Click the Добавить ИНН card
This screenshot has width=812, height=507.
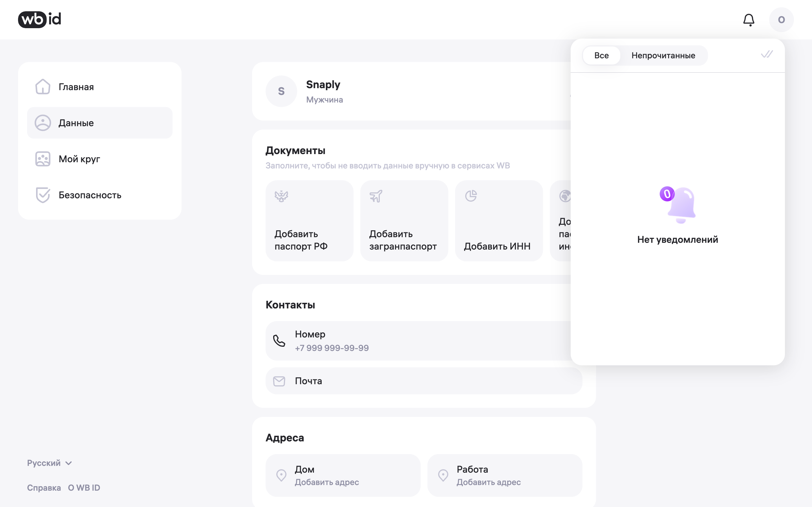tap(498, 221)
